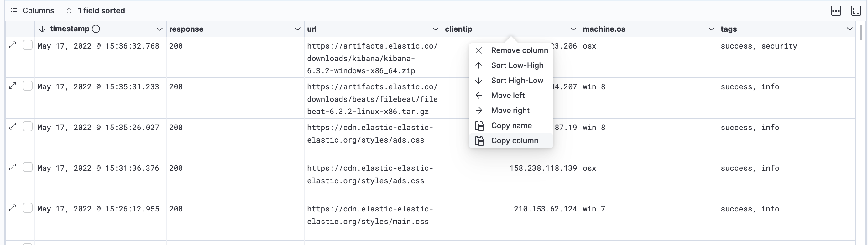Click the X icon for Remove column

click(479, 50)
